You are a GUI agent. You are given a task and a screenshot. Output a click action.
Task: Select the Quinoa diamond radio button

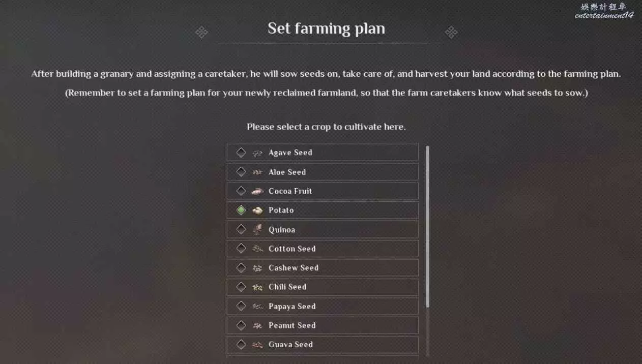point(241,229)
